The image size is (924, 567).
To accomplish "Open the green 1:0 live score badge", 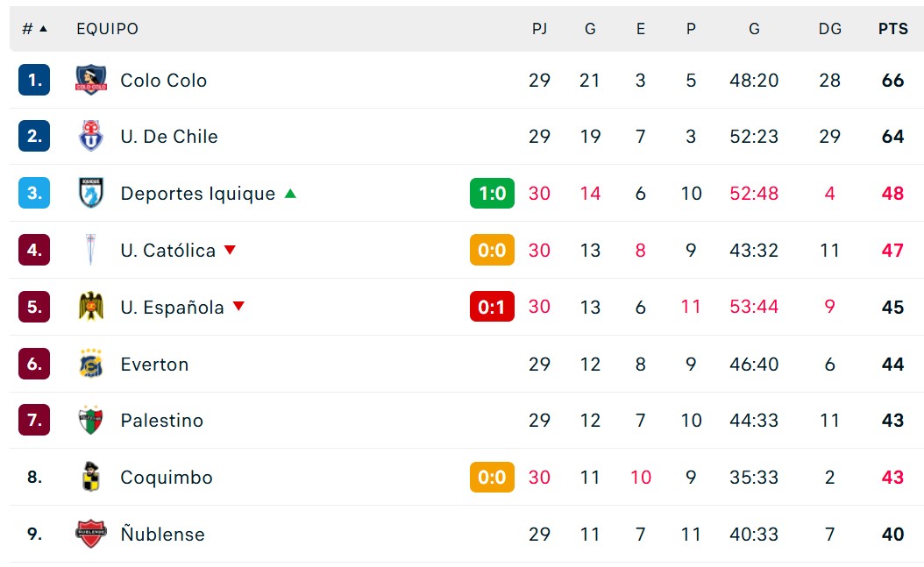I will 492,193.
